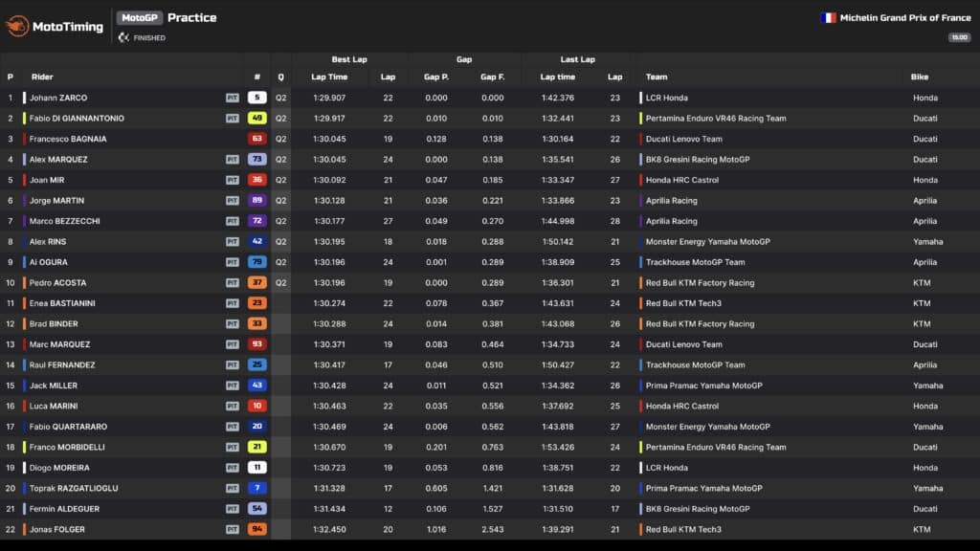The width and height of the screenshot is (980, 551).
Task: Click the Rider column header
Action: [x=42, y=77]
